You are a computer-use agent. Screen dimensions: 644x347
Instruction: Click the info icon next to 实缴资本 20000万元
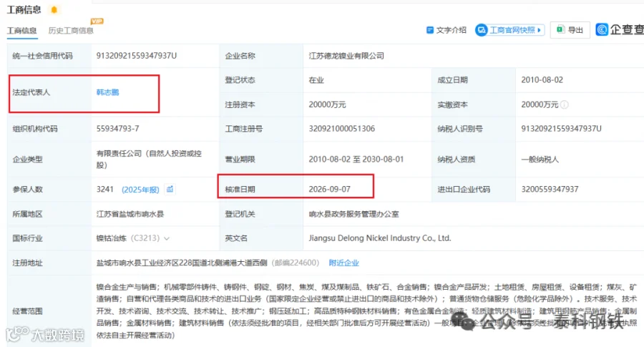tap(565, 104)
